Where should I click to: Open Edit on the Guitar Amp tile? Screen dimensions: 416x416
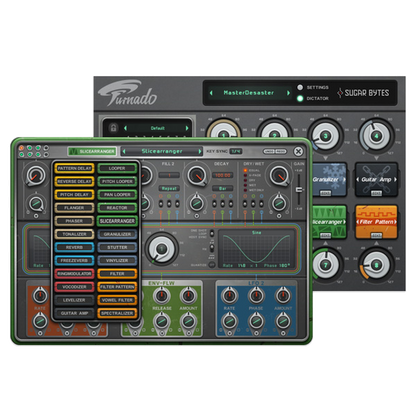point(376,193)
